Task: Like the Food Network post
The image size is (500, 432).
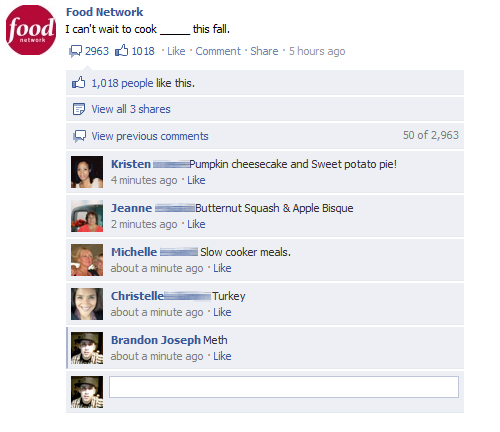Action: (176, 51)
